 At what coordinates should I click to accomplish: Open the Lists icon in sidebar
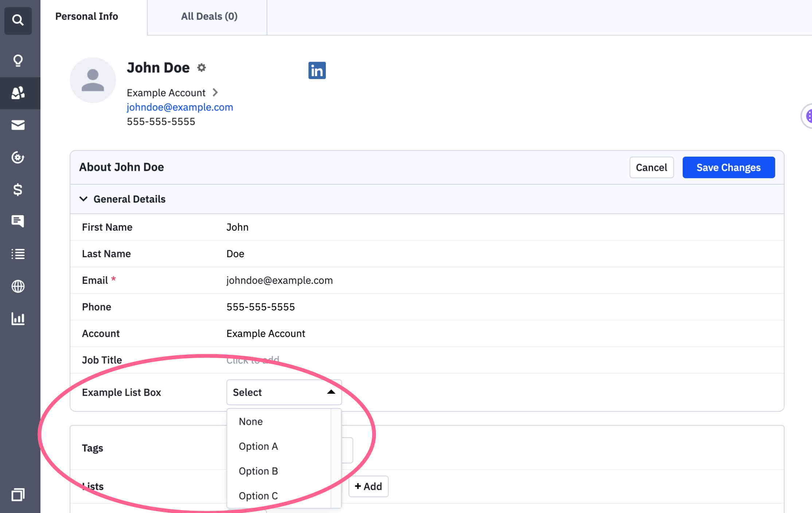(x=18, y=254)
